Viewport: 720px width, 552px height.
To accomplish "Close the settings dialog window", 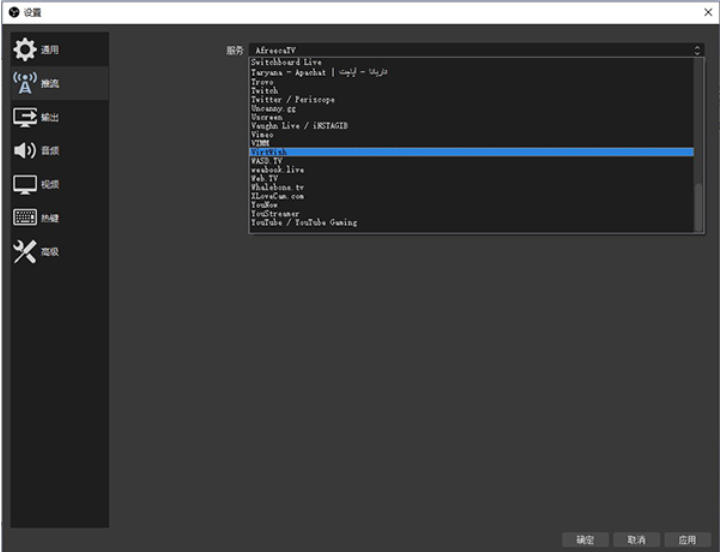I will (707, 12).
